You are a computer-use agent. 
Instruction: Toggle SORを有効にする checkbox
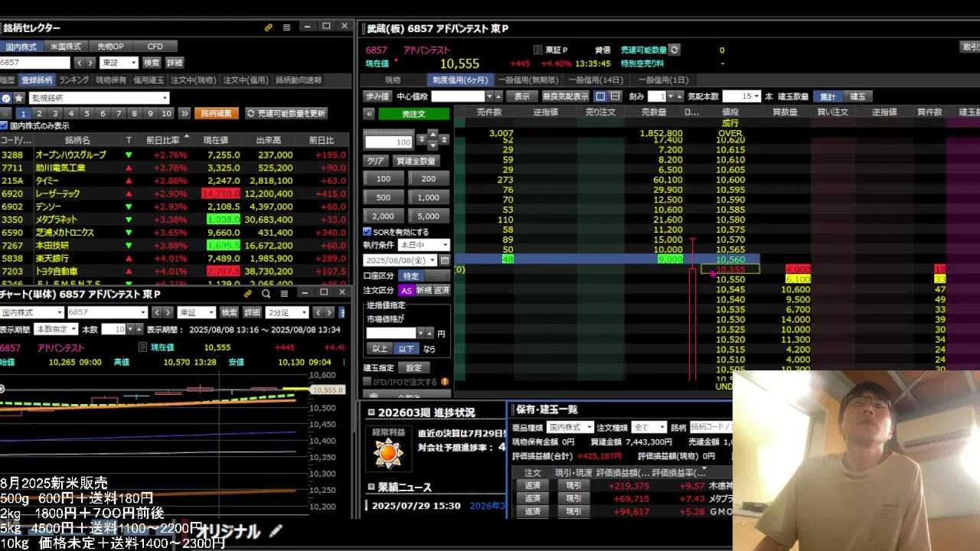pos(367,231)
